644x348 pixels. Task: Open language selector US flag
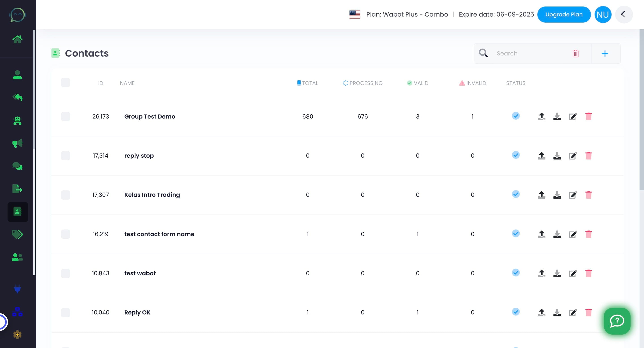tap(355, 15)
